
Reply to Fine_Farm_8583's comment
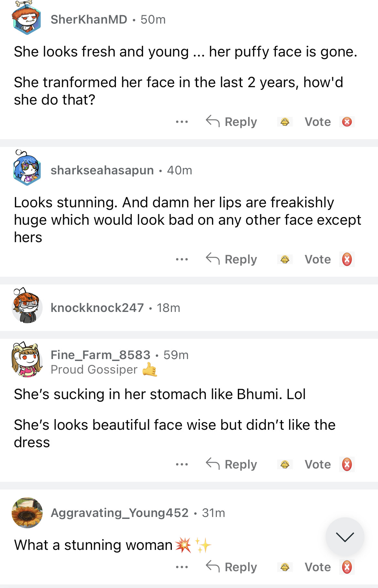[x=232, y=465]
